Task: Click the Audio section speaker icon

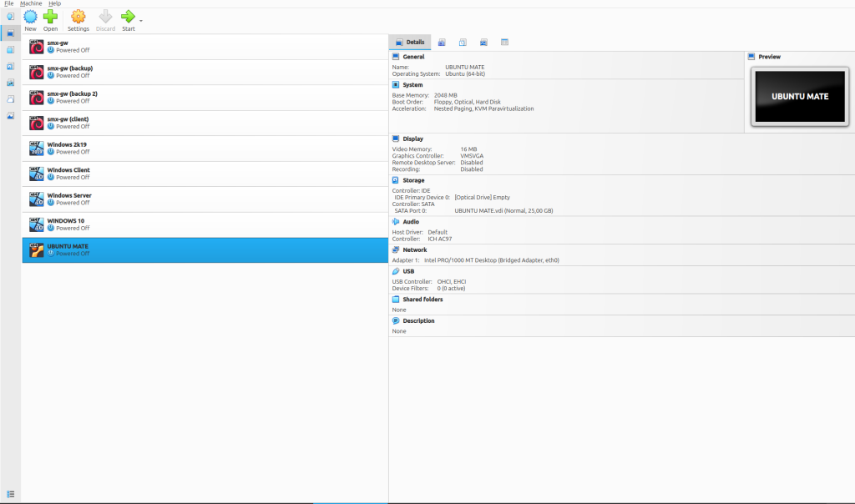Action: coord(396,222)
